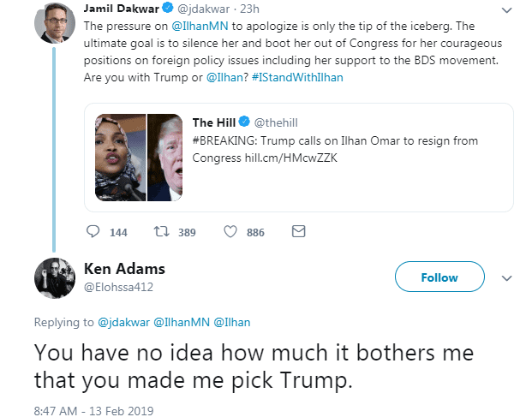Follow Ken Adams
This screenshot has width=532, height=417.
click(x=439, y=277)
